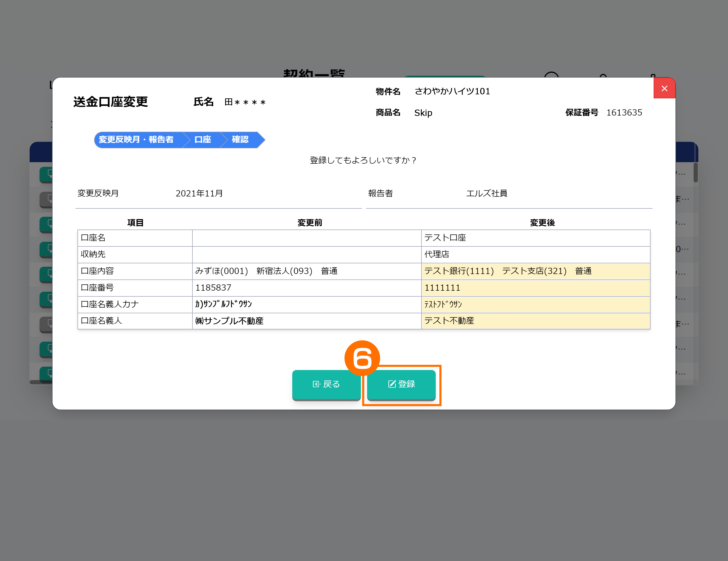Click the 登録 register button
Image resolution: width=728 pixels, height=561 pixels.
(401, 384)
